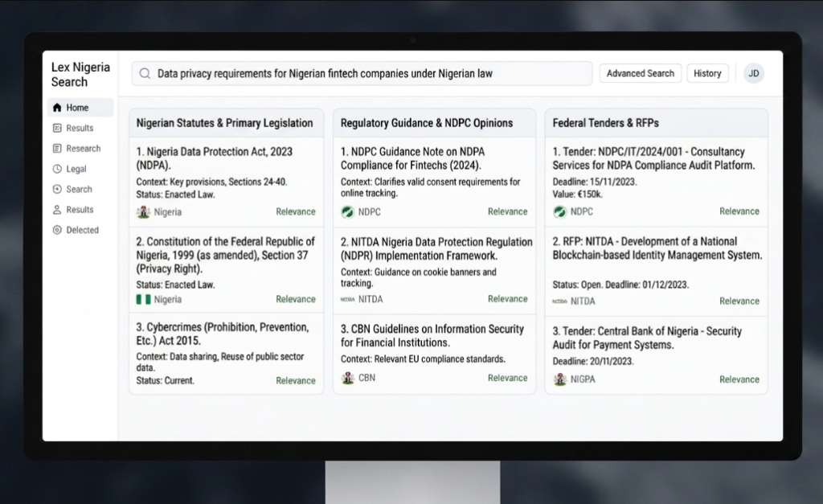Open Cybercrimes (Prohibition, Prevention, Etc.) Act result

[x=223, y=334]
